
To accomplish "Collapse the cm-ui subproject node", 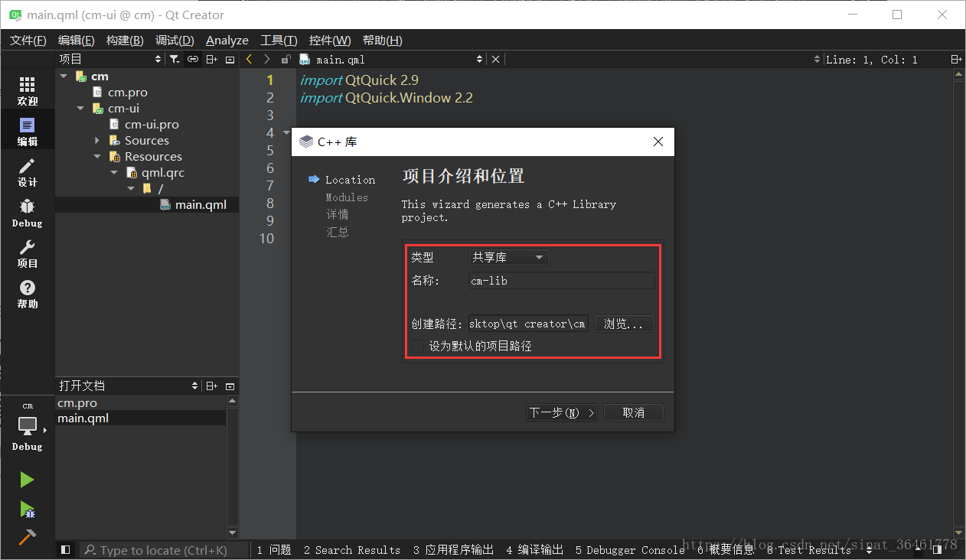I will click(80, 109).
